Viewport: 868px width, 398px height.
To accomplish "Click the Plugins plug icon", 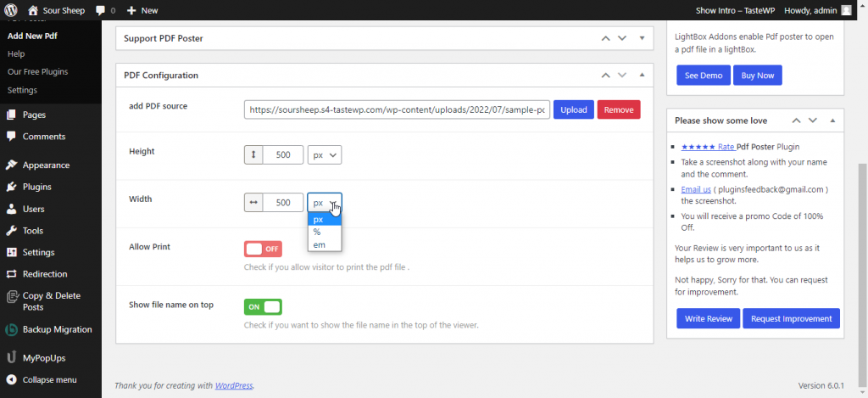I will [12, 187].
